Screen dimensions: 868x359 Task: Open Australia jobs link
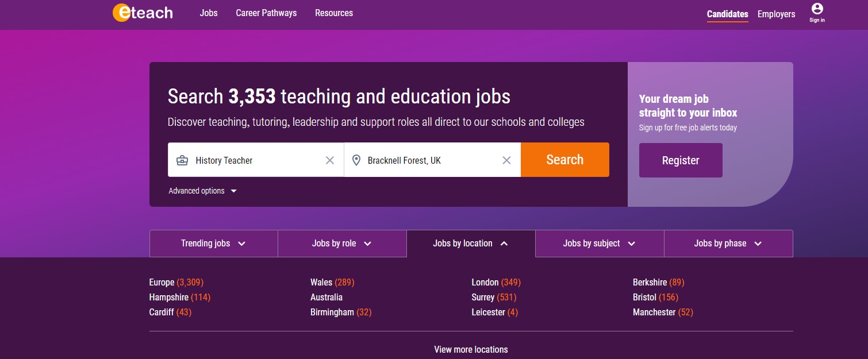pos(327,298)
